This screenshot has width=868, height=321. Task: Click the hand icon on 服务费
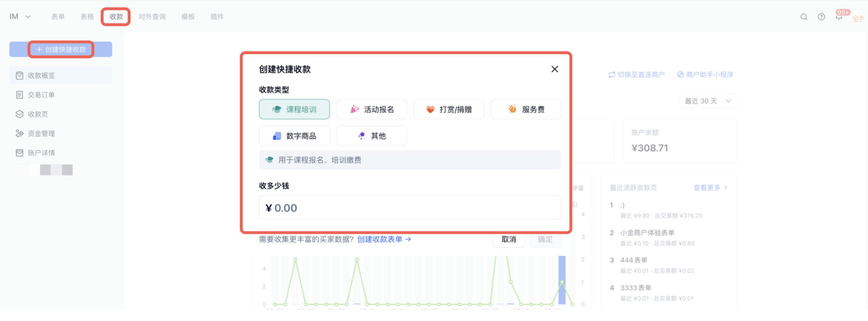[513, 109]
